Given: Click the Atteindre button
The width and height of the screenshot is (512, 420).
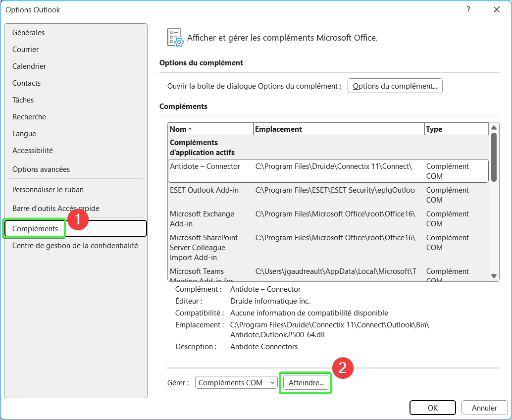Looking at the screenshot, I should (x=306, y=383).
